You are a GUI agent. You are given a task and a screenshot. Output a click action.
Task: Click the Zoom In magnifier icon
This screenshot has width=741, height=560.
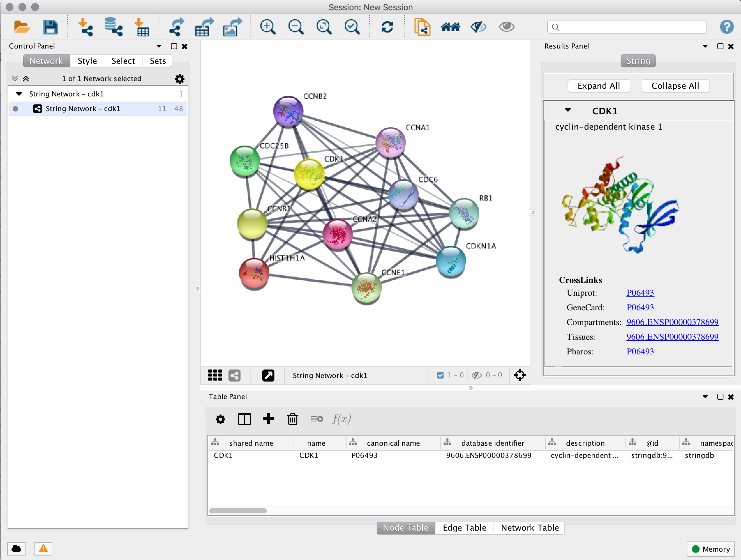click(268, 27)
